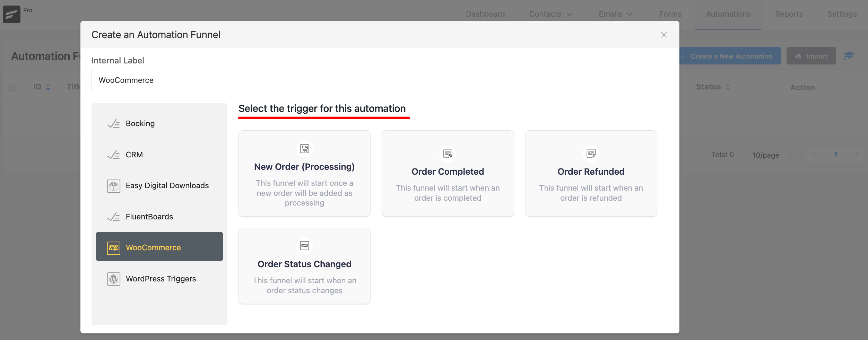The height and width of the screenshot is (340, 868).
Task: Click the FluentCRM logo icon
Action: [x=11, y=15]
